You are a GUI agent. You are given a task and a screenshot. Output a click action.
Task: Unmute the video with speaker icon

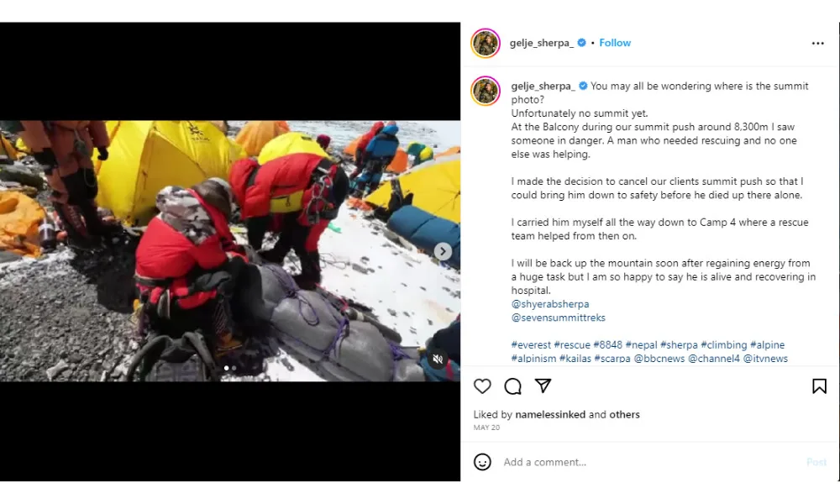tap(438, 359)
